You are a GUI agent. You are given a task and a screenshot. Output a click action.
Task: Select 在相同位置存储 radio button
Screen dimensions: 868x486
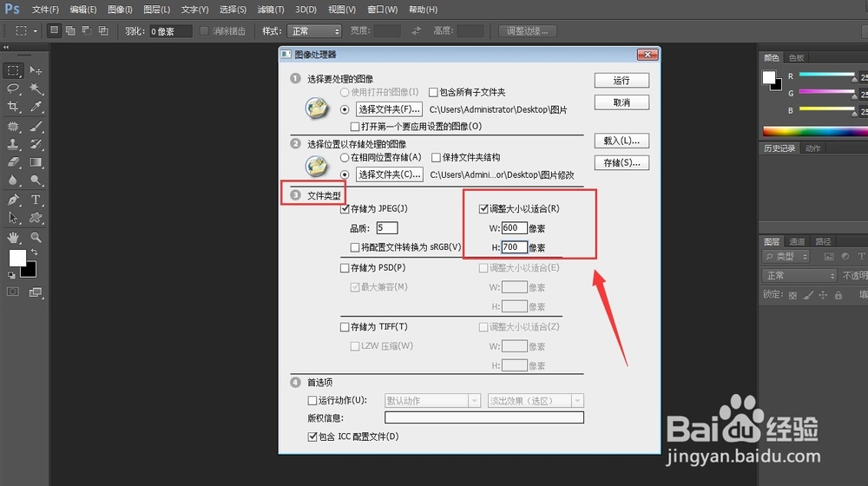click(345, 158)
